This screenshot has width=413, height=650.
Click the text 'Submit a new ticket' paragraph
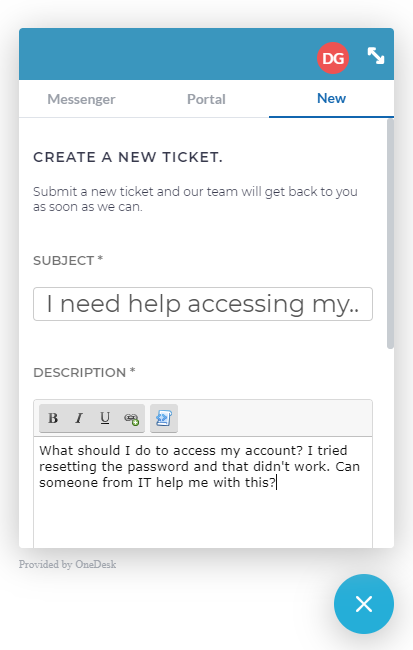coord(195,199)
